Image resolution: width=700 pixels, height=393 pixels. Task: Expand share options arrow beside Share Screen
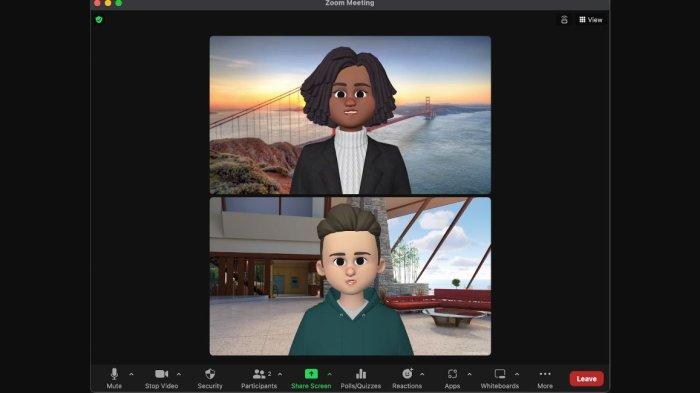tap(329, 374)
